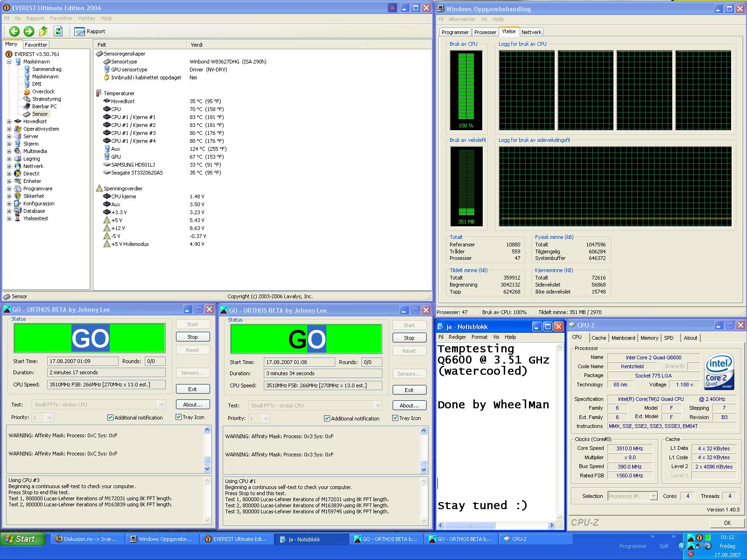This screenshot has width=747, height=560.
Task: Open the Format menu in Notisblokk
Action: pos(479,337)
